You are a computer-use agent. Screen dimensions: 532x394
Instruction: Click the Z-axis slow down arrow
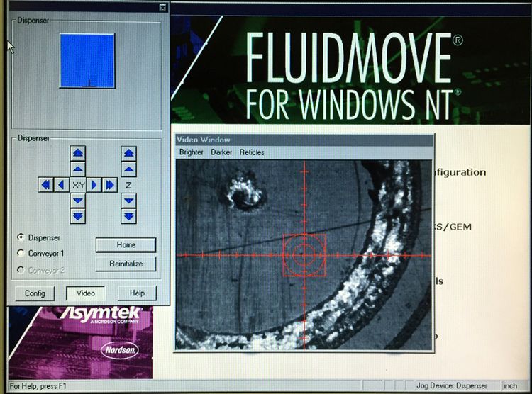128,201
